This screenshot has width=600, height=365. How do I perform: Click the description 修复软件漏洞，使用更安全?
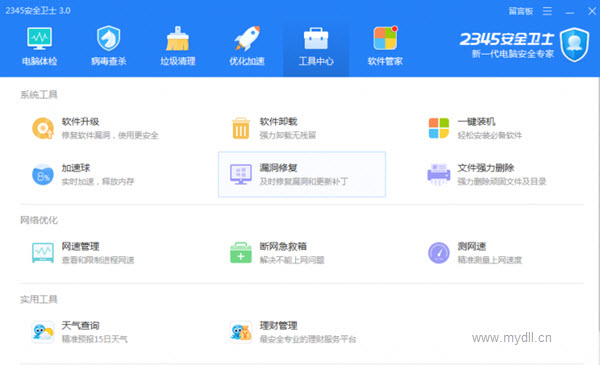click(x=110, y=135)
